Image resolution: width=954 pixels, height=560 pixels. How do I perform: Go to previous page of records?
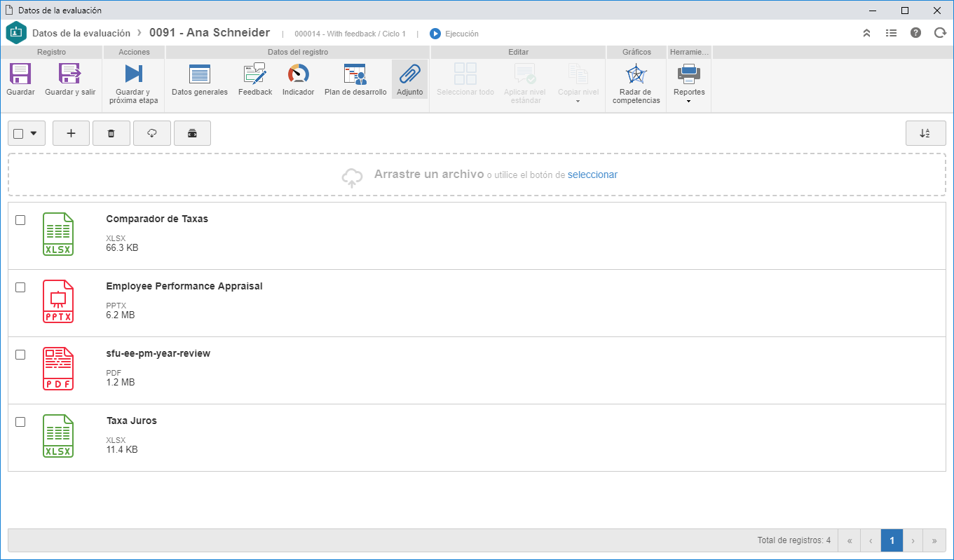(871, 540)
